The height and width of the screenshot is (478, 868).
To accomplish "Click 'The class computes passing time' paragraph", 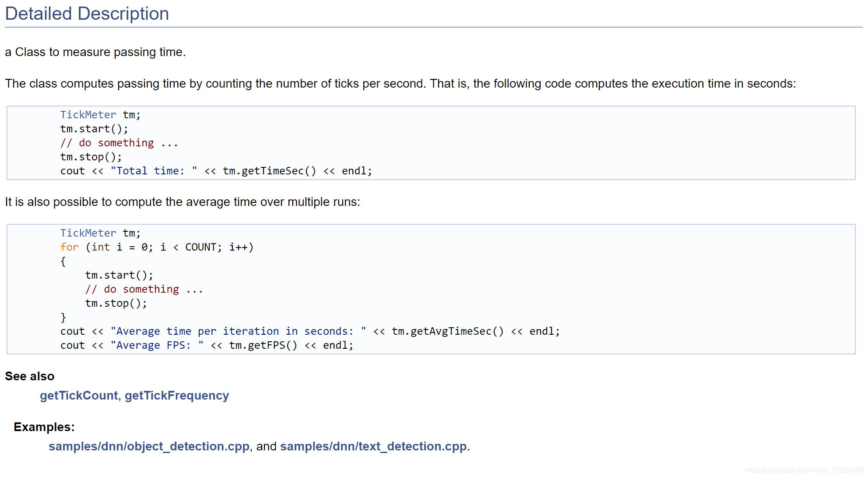I will [401, 84].
